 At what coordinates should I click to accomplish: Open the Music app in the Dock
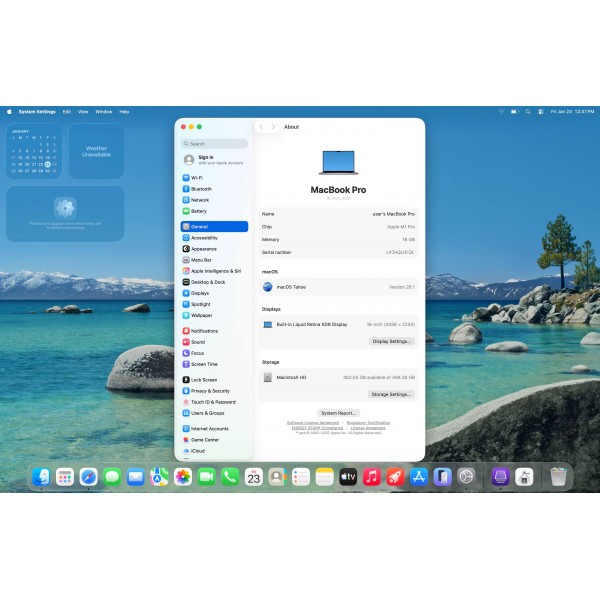372,477
